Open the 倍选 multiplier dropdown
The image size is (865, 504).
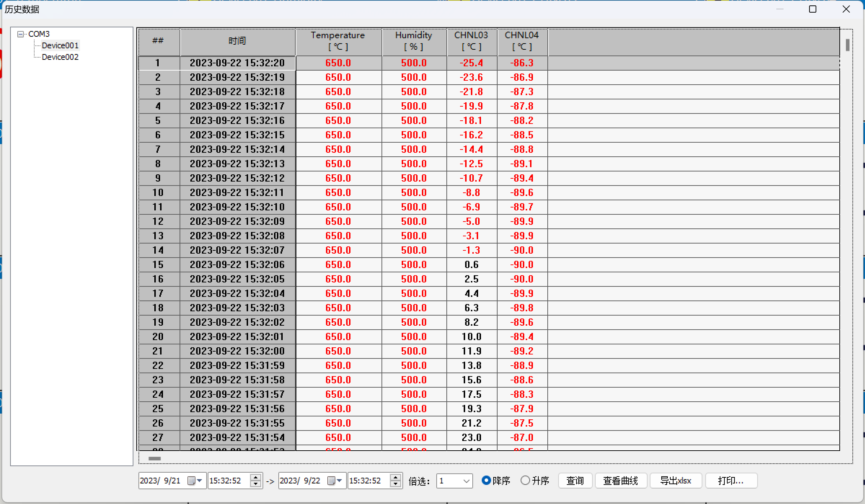pyautogui.click(x=466, y=481)
